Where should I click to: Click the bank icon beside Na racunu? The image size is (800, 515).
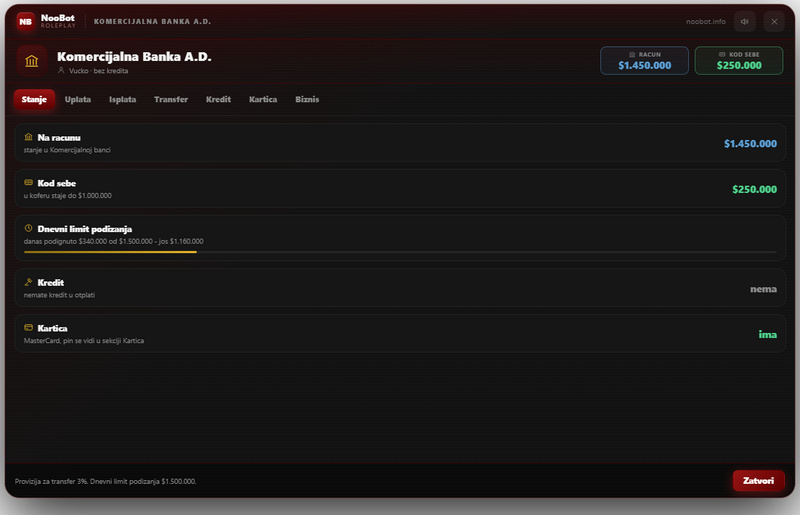pos(29,137)
